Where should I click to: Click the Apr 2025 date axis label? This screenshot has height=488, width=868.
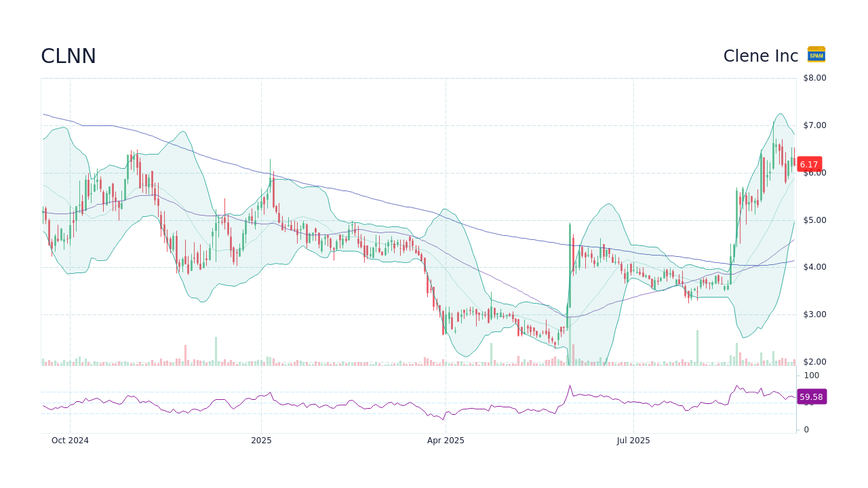click(446, 440)
